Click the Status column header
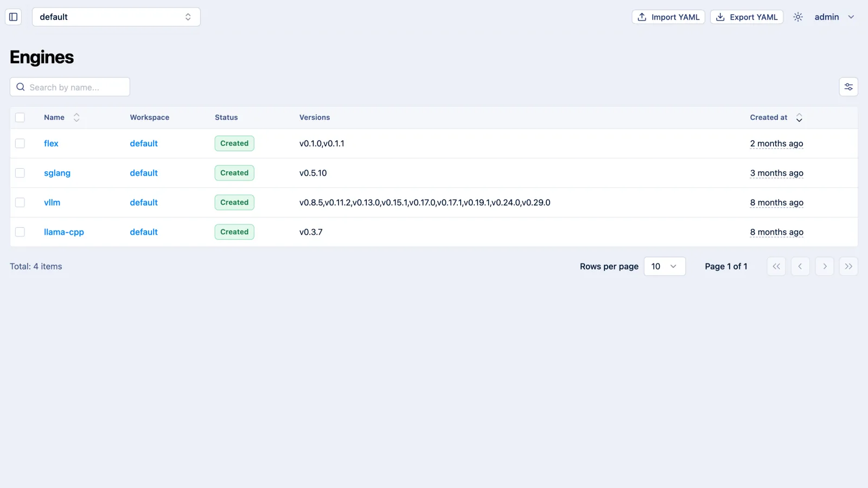 point(226,117)
